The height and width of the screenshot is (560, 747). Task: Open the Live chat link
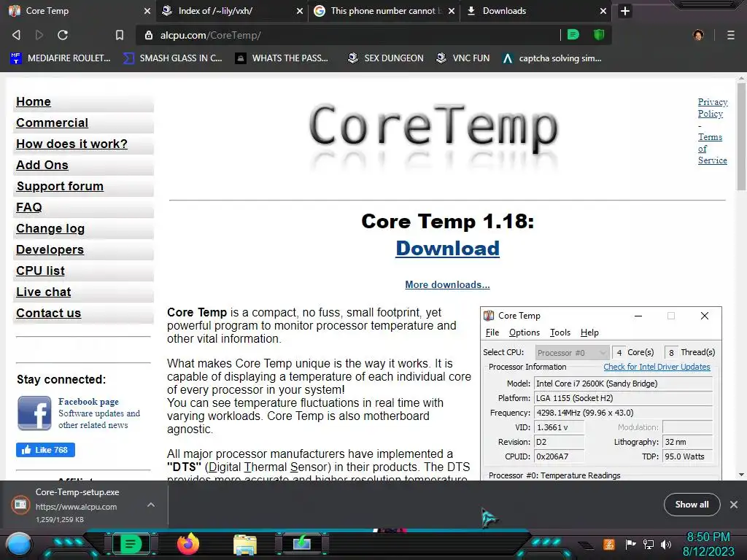click(43, 292)
